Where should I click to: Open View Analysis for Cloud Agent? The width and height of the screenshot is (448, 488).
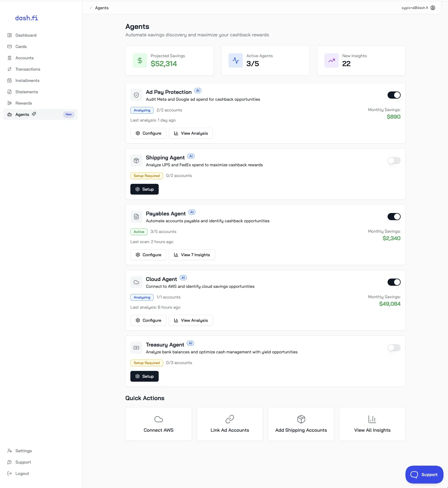191,320
